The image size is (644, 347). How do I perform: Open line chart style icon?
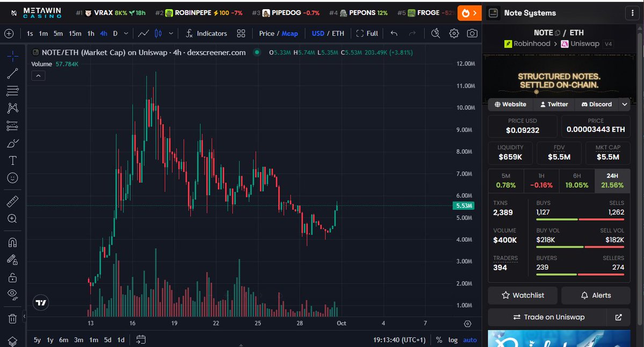143,34
